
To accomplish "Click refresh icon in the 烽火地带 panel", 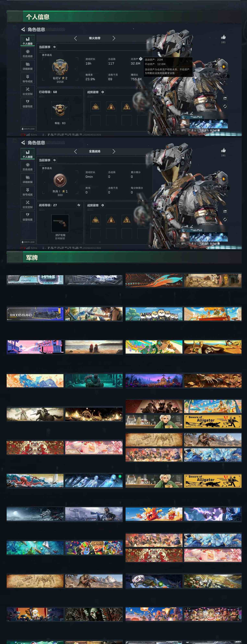I will pos(225,107).
